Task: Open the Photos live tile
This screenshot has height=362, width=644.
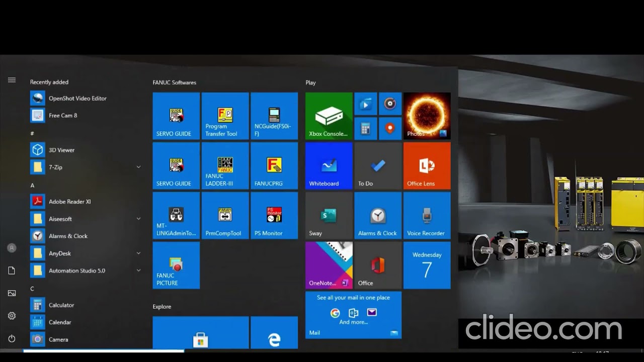Action: (x=427, y=116)
